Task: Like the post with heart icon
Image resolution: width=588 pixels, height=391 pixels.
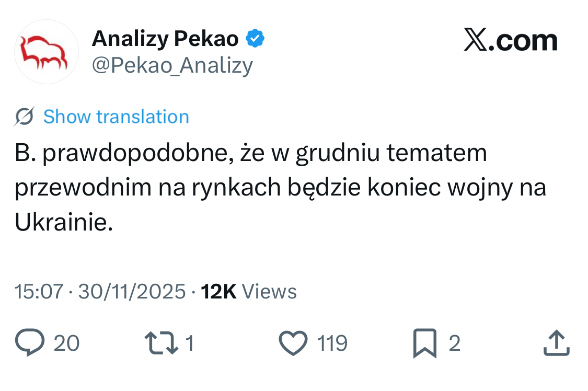Action: (293, 343)
